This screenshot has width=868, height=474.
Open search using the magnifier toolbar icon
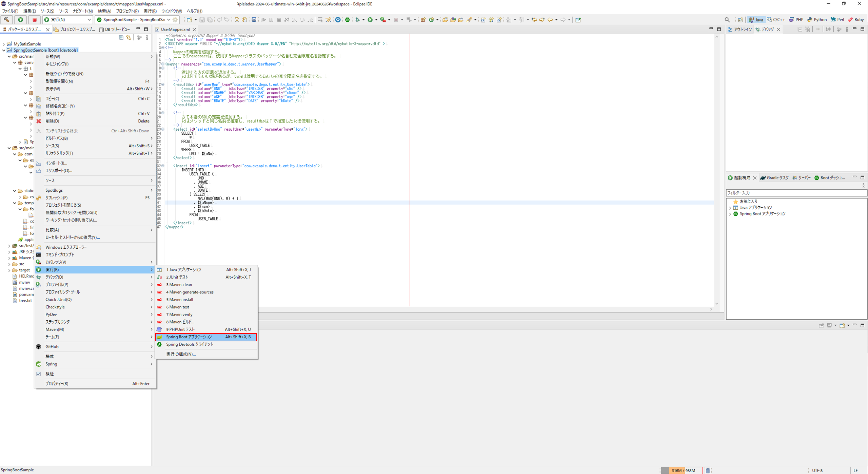(x=727, y=19)
